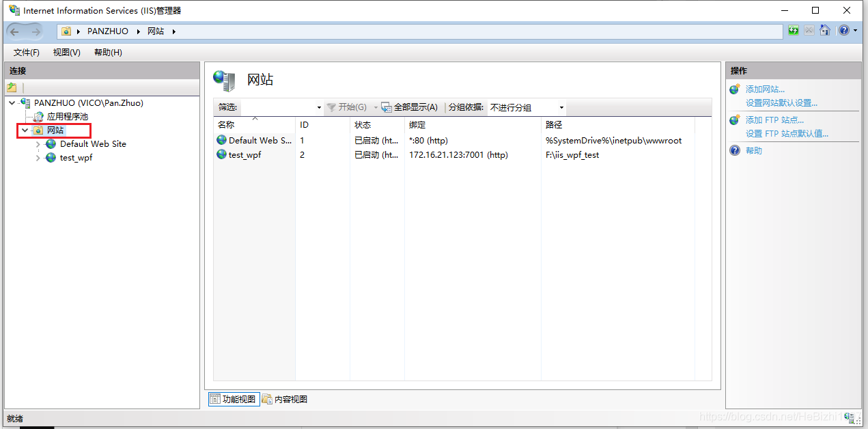Image resolution: width=868 pixels, height=429 pixels.
Task: Click PANZHUO in the address breadcrumb
Action: (108, 31)
